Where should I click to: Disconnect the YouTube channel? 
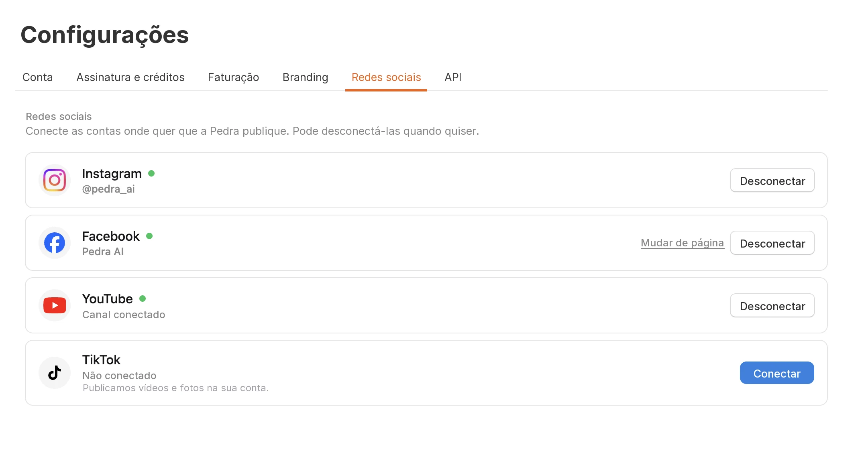click(x=772, y=306)
